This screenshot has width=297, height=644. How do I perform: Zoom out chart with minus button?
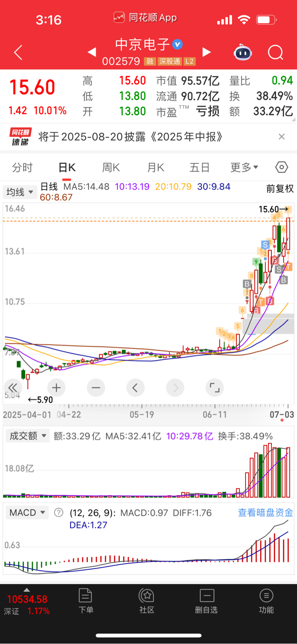click(x=96, y=388)
